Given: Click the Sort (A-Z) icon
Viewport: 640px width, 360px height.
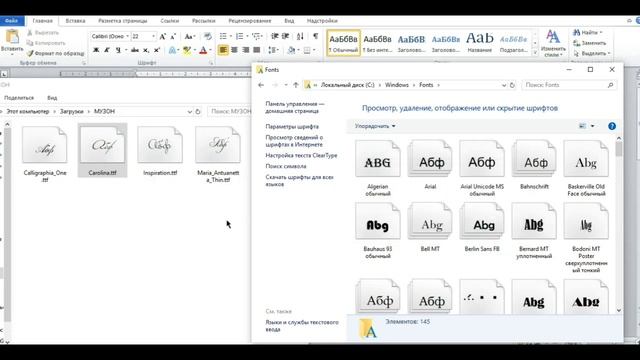Looking at the screenshot, I should coord(300,37).
